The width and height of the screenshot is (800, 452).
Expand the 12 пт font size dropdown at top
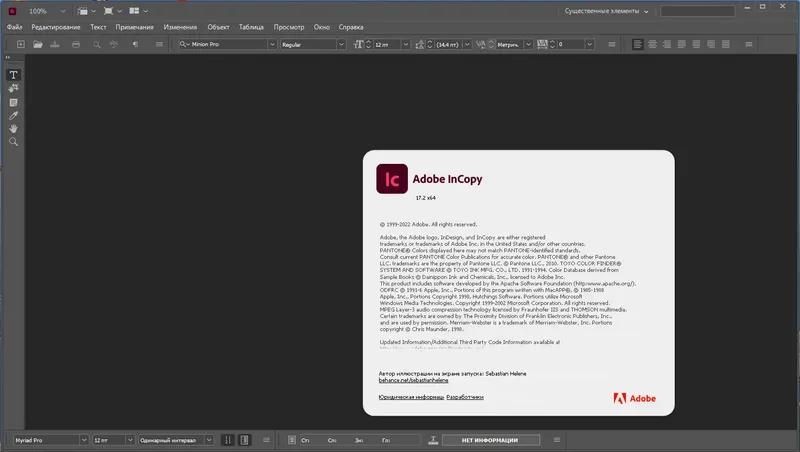(406, 44)
